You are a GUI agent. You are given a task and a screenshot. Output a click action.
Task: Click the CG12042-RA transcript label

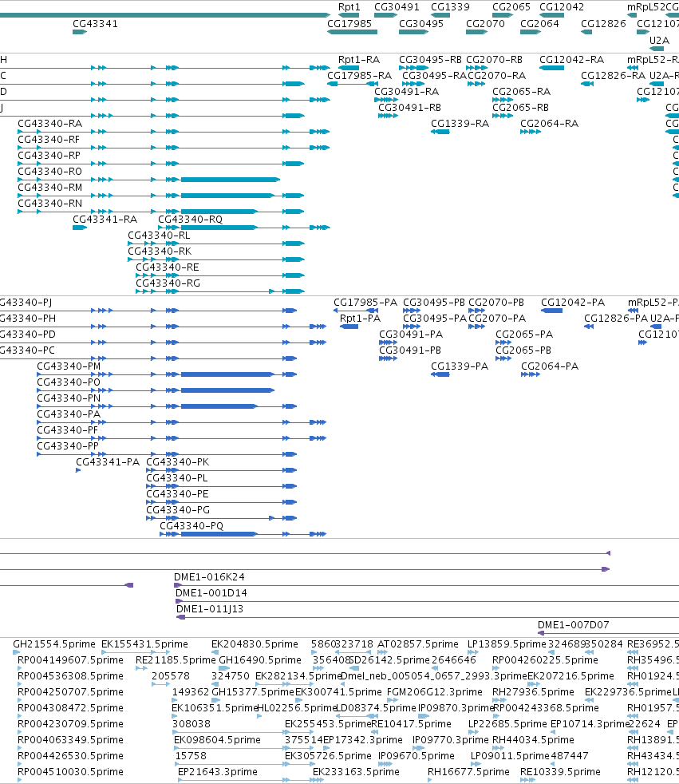[571, 60]
